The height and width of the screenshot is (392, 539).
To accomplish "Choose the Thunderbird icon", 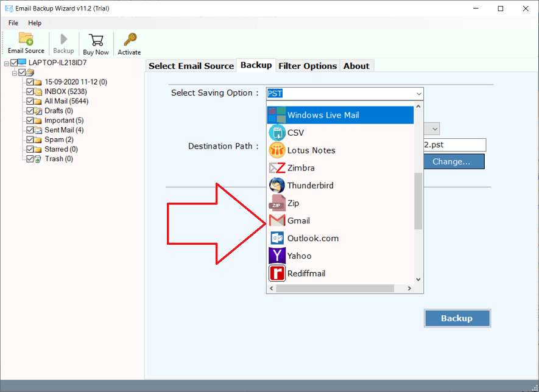I will tap(277, 185).
